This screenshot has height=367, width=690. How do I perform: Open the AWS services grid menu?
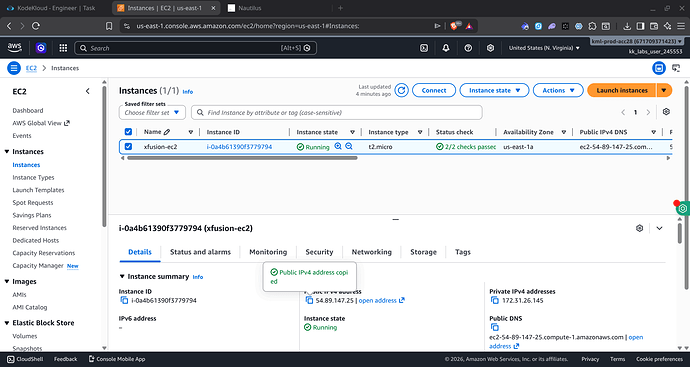(x=63, y=48)
